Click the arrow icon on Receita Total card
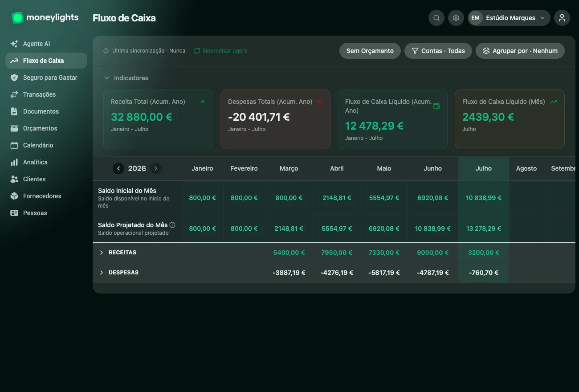579x392 pixels. (x=202, y=102)
